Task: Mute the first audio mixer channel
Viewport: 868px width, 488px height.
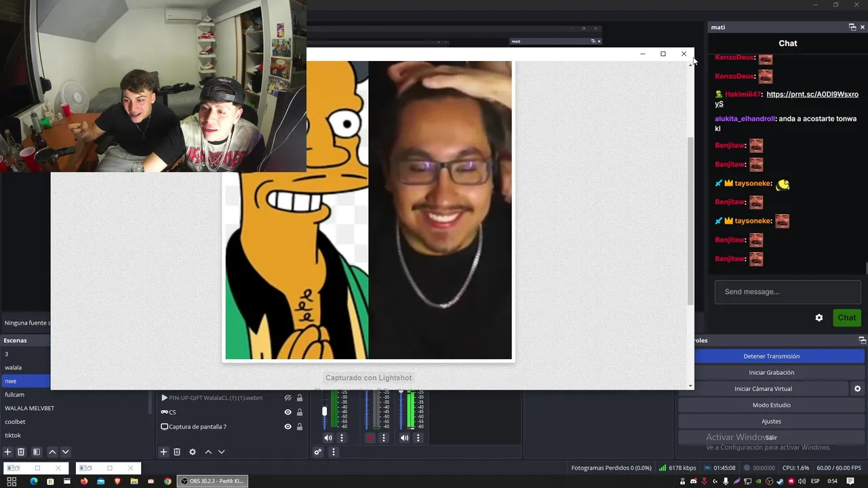Action: 328,438
